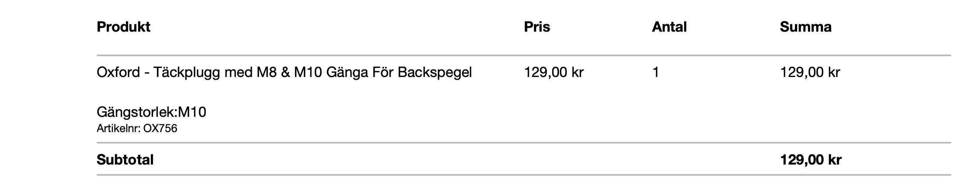Screen dimensions: 980x179
Task: Select the article code OX756
Action: 160,129
